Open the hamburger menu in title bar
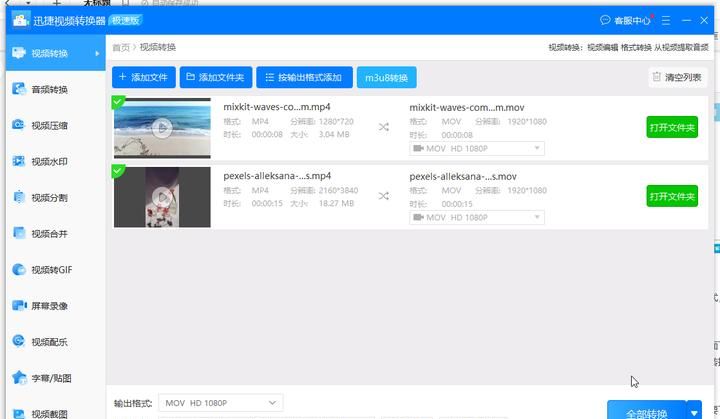The width and height of the screenshot is (720, 419). [x=666, y=20]
